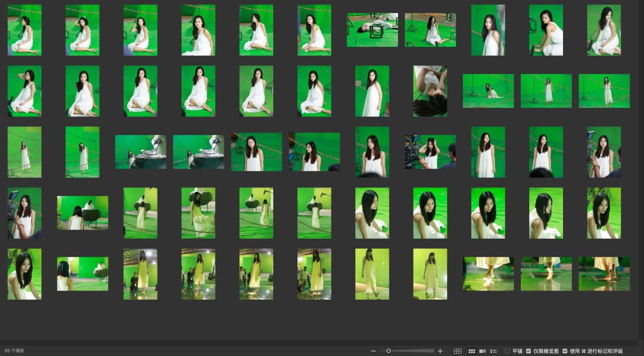Image resolution: width=644 pixels, height=356 pixels.
Task: Select the highlighted thumbnail grid view icon
Action: pos(471,351)
